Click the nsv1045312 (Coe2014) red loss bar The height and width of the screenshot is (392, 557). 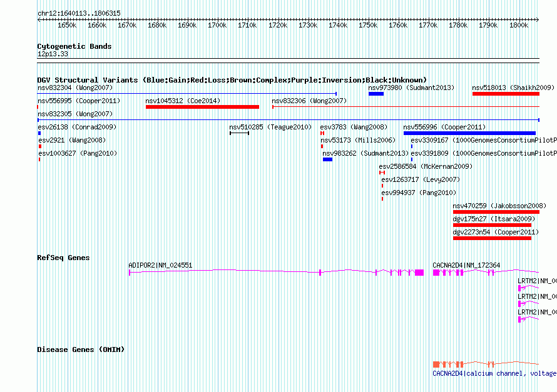click(x=202, y=107)
